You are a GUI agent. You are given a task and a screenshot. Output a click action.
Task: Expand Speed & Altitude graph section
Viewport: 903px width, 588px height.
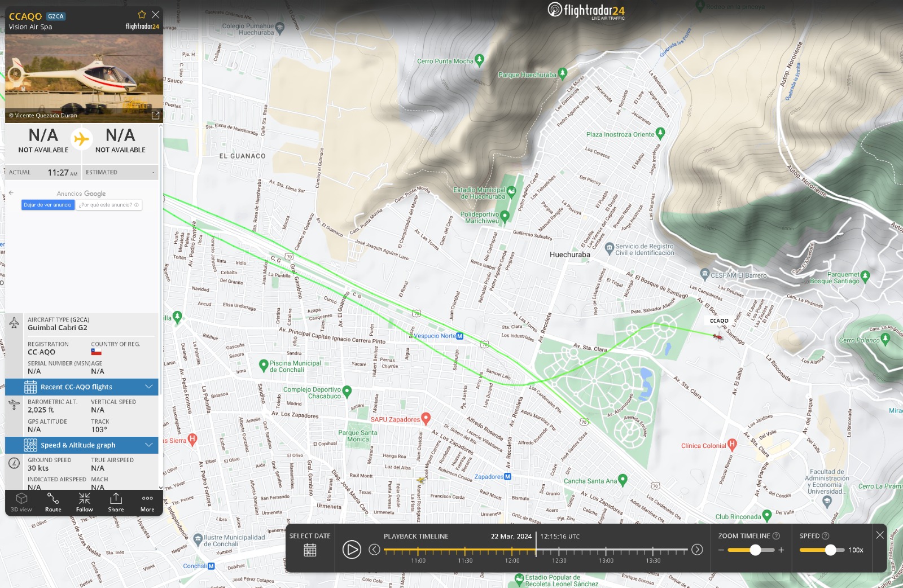pos(82,445)
